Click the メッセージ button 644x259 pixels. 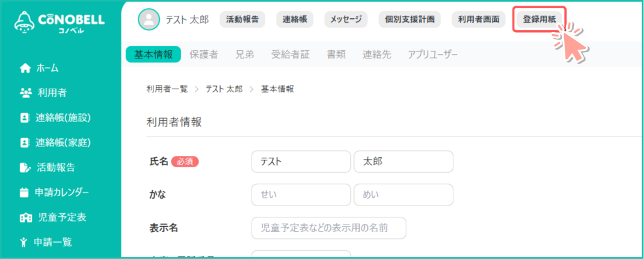(347, 19)
